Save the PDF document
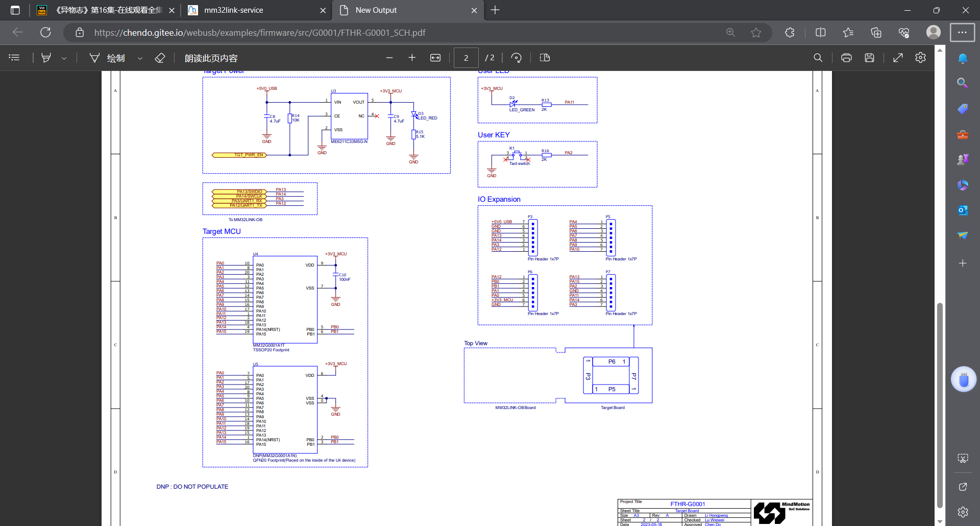 (x=869, y=58)
